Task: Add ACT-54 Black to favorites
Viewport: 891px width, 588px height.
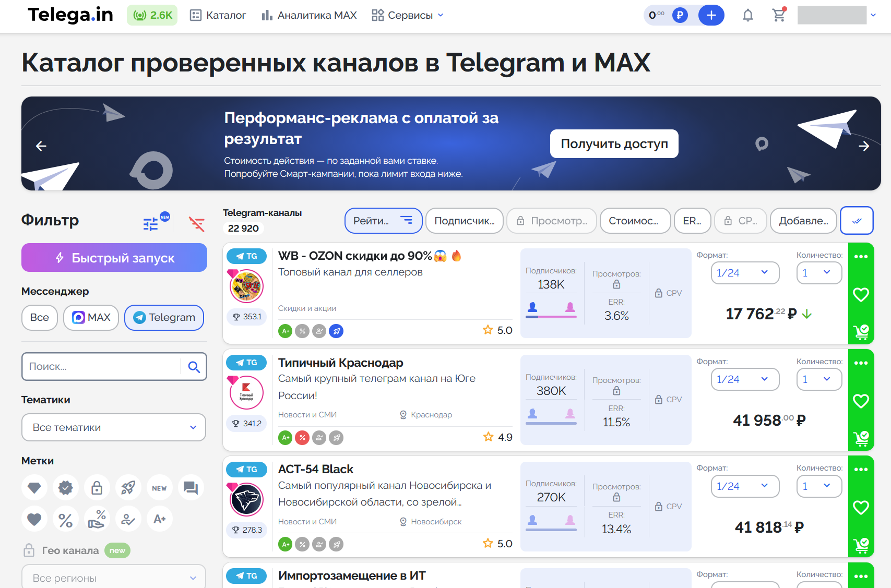Action: pos(861,508)
